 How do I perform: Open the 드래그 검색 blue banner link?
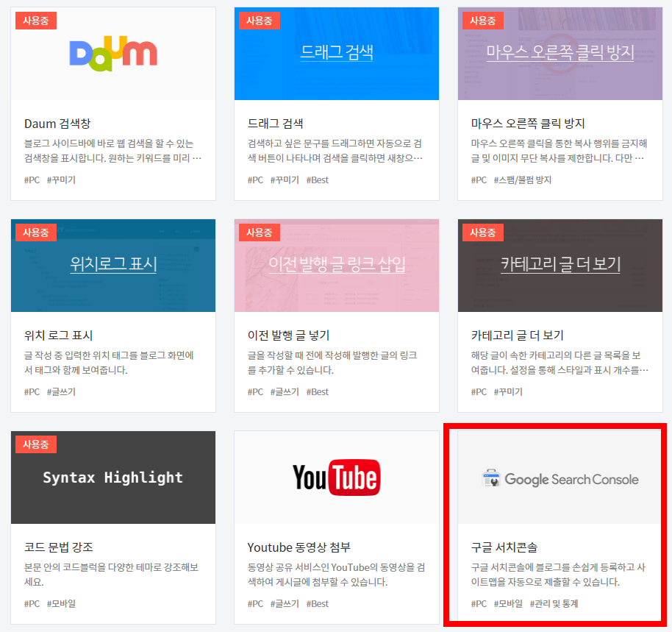click(x=337, y=52)
